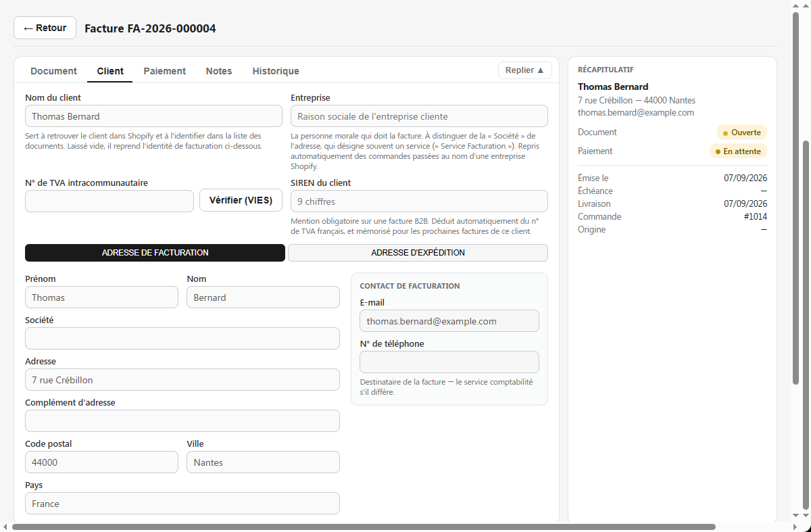View the Historique tab
The height and width of the screenshot is (532, 811).
(276, 71)
